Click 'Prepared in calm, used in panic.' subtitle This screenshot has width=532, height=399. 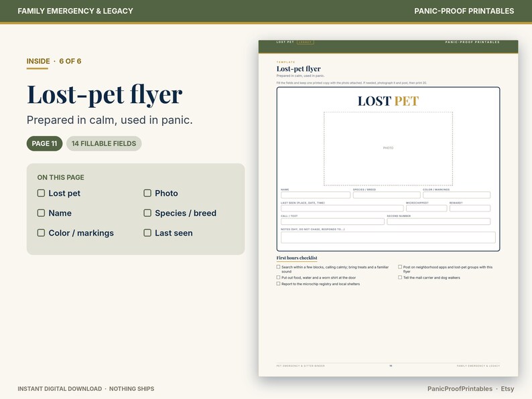coord(110,120)
